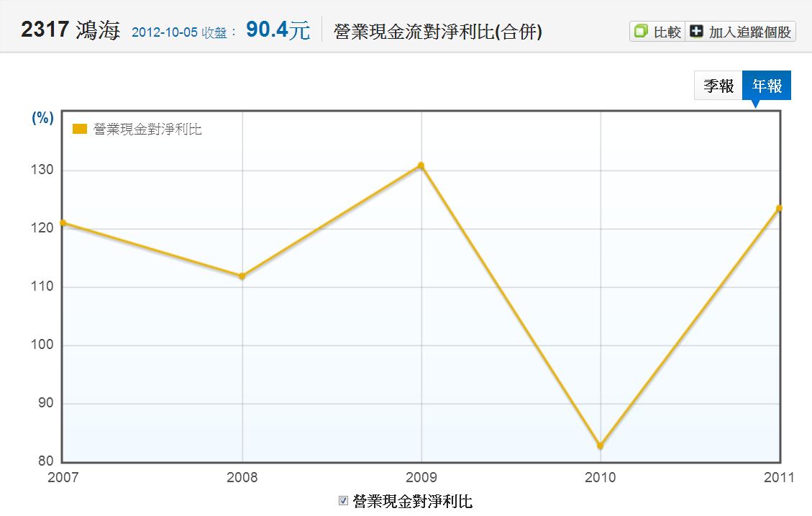Select the 年報 annual report tab
This screenshot has width=812, height=516.
pos(767,86)
